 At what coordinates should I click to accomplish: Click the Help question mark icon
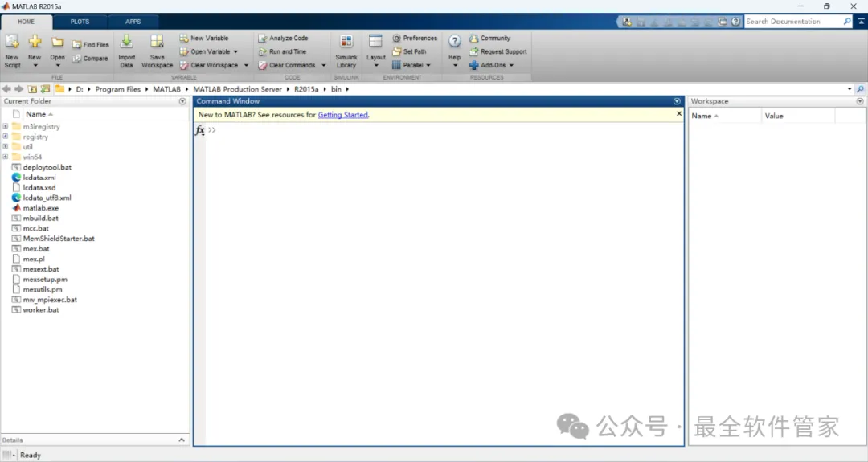pyautogui.click(x=454, y=42)
